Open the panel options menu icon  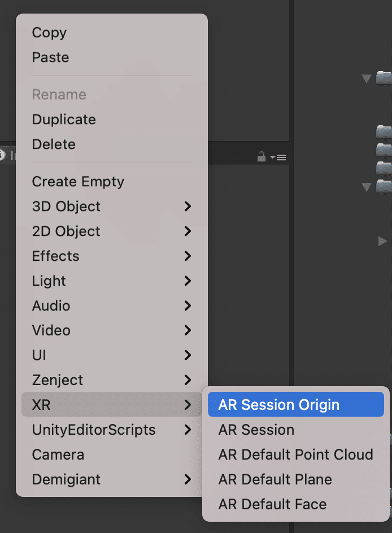(x=281, y=158)
